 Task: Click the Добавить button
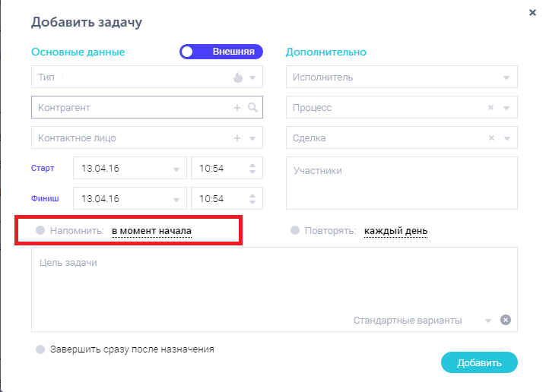tap(479, 363)
